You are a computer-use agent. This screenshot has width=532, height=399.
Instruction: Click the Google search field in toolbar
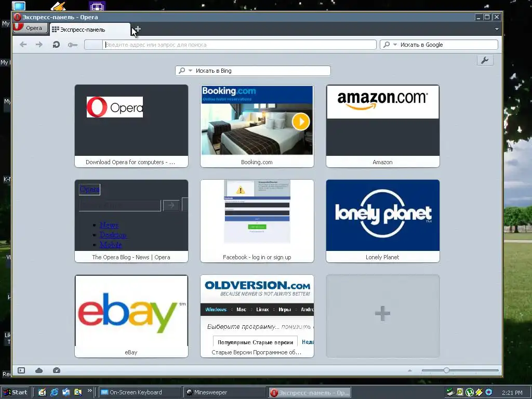(x=439, y=45)
